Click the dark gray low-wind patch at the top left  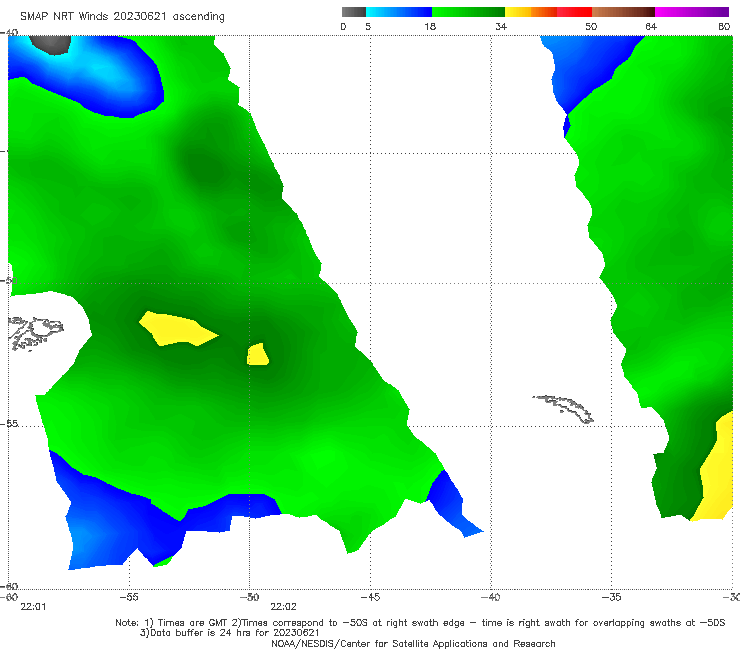51,44
